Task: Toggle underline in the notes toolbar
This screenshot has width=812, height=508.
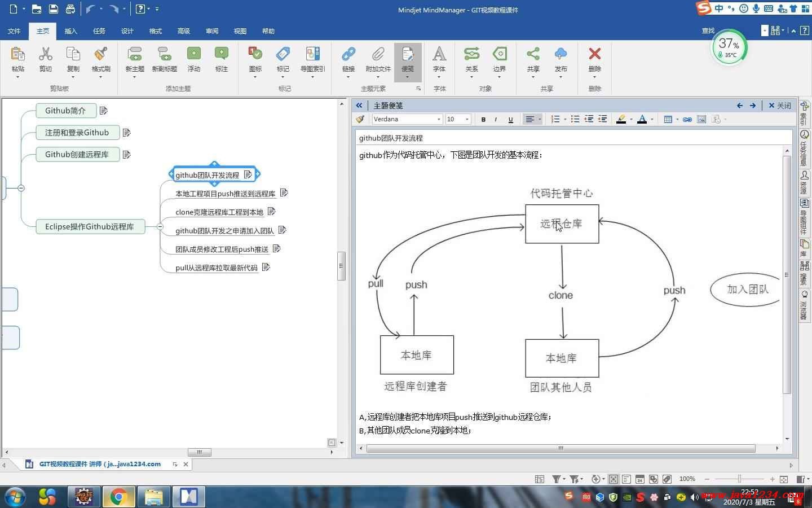Action: click(x=510, y=119)
